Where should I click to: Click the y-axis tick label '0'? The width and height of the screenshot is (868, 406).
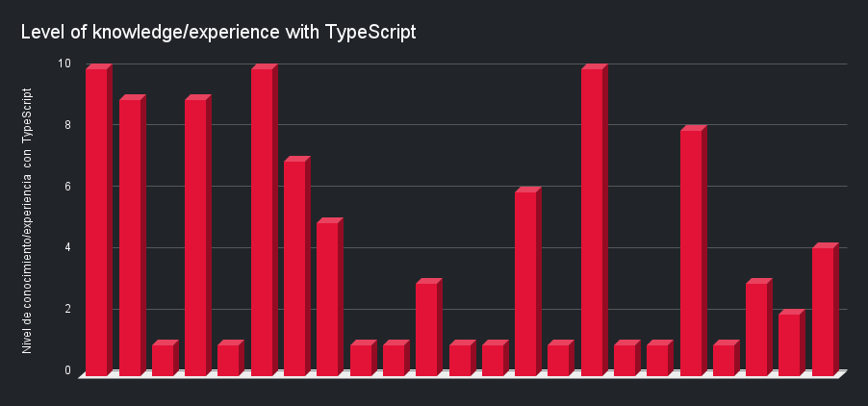[68, 370]
